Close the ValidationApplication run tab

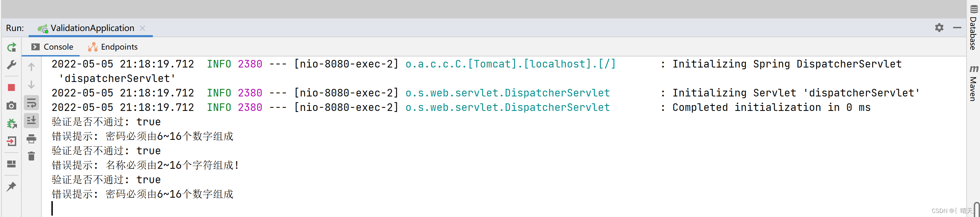(x=143, y=28)
